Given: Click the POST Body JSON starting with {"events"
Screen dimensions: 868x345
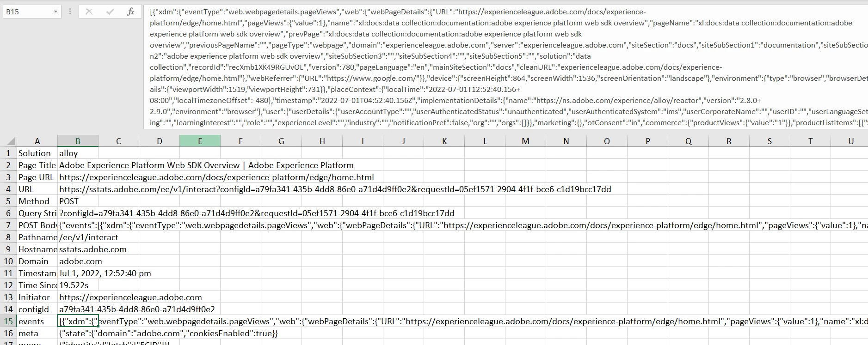Looking at the screenshot, I should tap(462, 225).
